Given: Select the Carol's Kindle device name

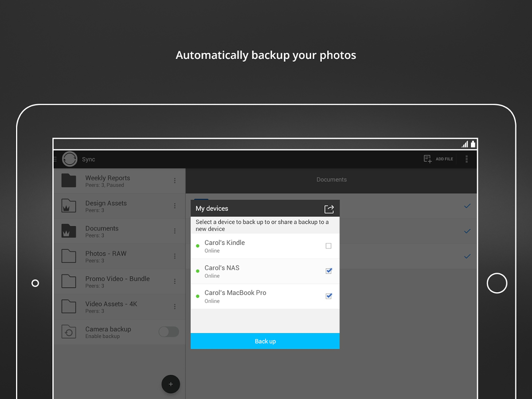Looking at the screenshot, I should tap(225, 243).
